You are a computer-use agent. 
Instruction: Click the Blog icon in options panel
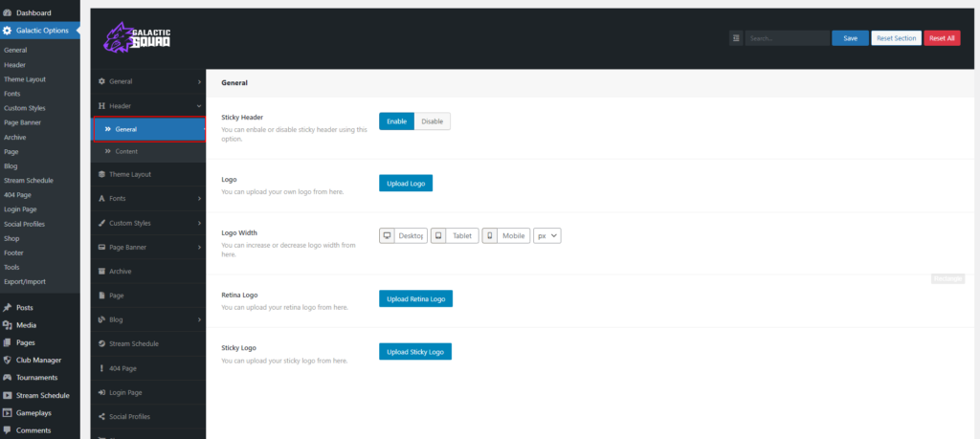(101, 319)
